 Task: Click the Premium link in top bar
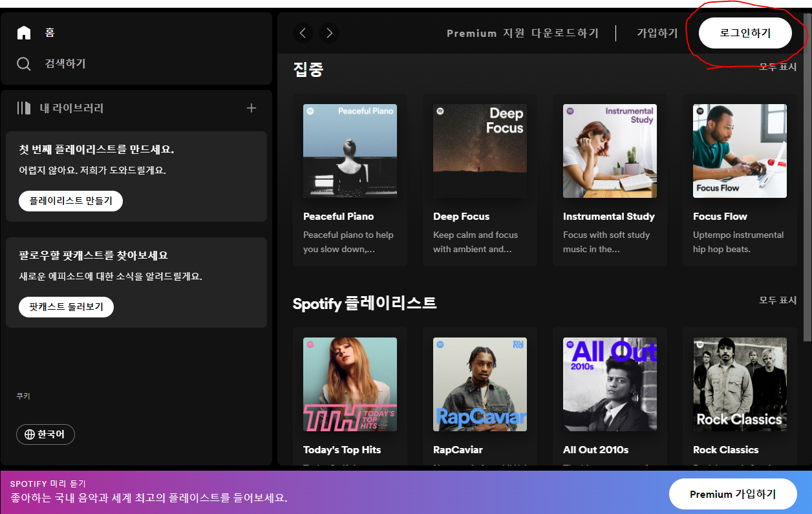pos(471,33)
